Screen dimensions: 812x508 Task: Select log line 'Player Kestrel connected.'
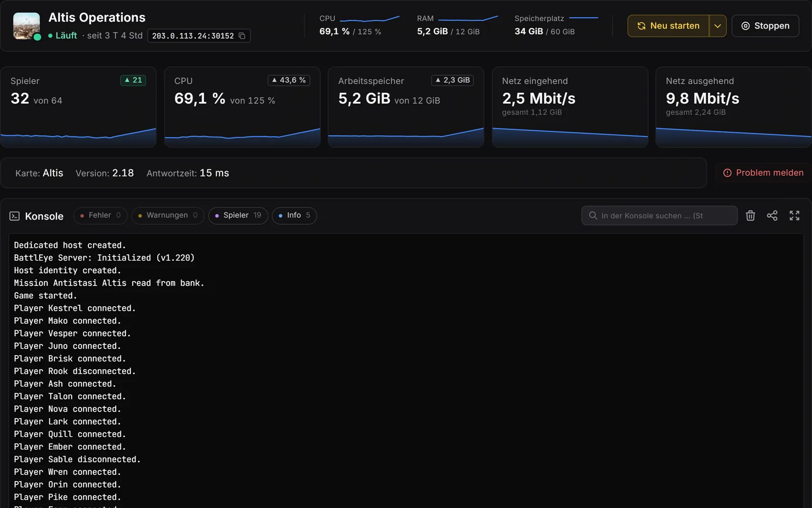coord(75,308)
